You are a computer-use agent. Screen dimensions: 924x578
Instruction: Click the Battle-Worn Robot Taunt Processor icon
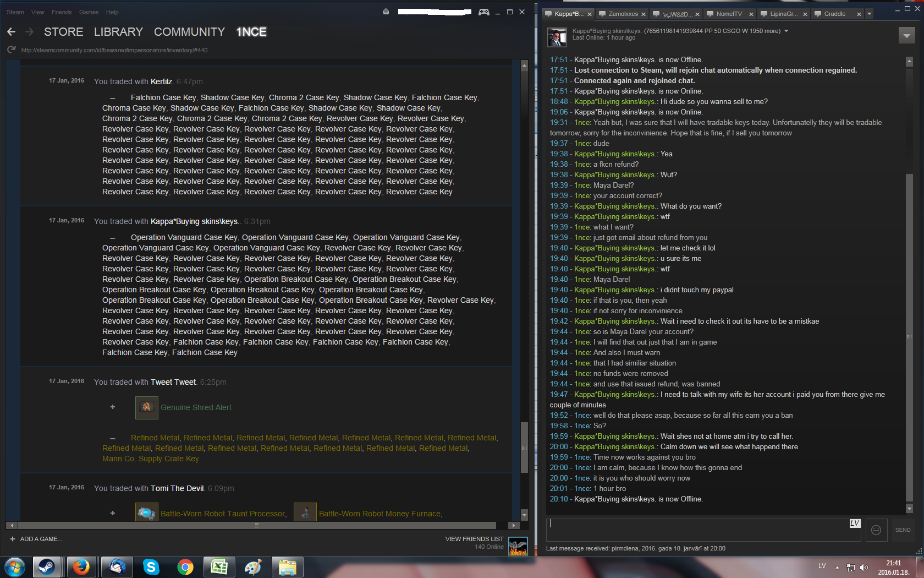tap(146, 513)
